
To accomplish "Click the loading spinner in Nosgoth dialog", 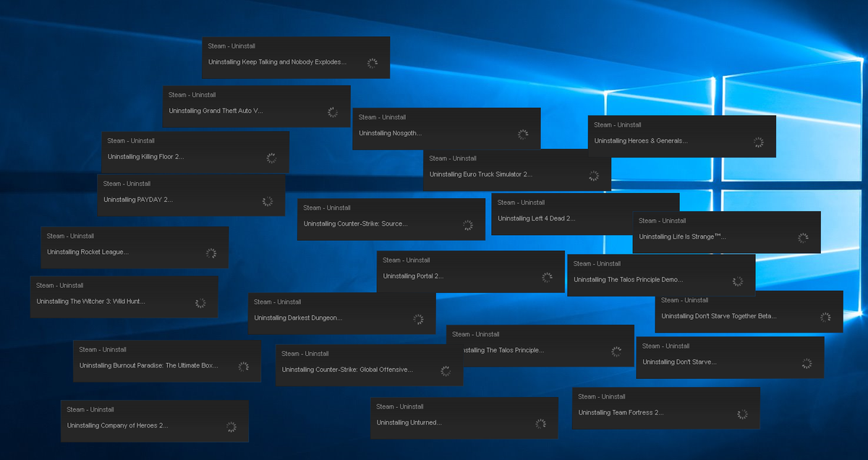I will 523,135.
